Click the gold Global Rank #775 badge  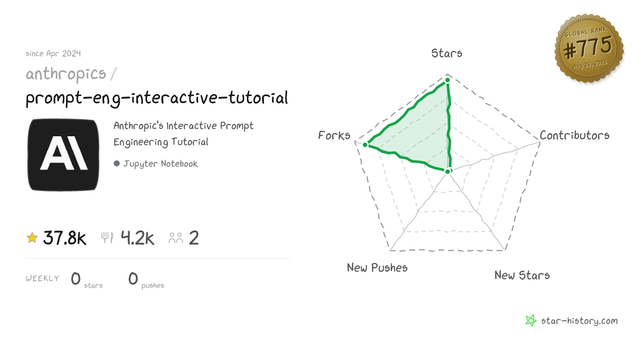tap(589, 49)
